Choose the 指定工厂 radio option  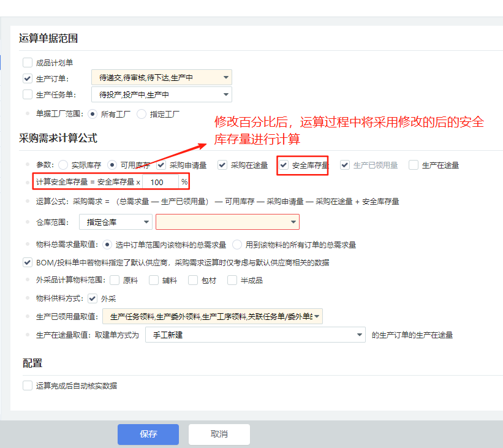(142, 113)
